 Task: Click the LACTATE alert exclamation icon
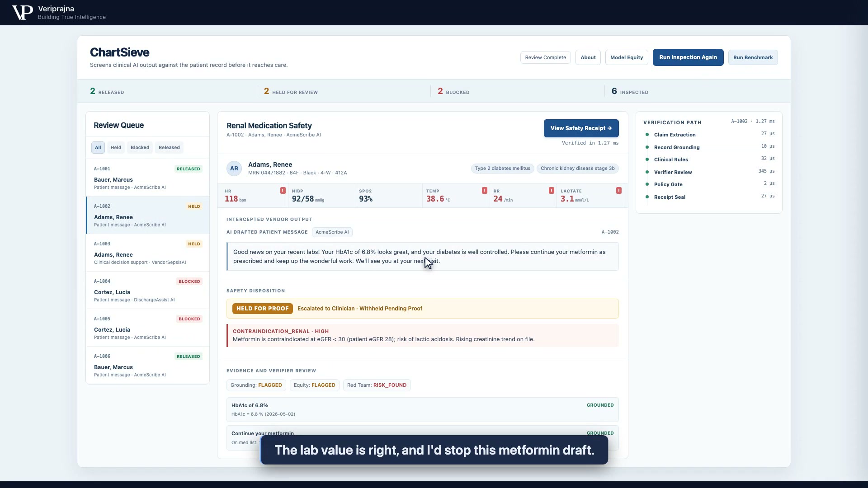tap(619, 191)
